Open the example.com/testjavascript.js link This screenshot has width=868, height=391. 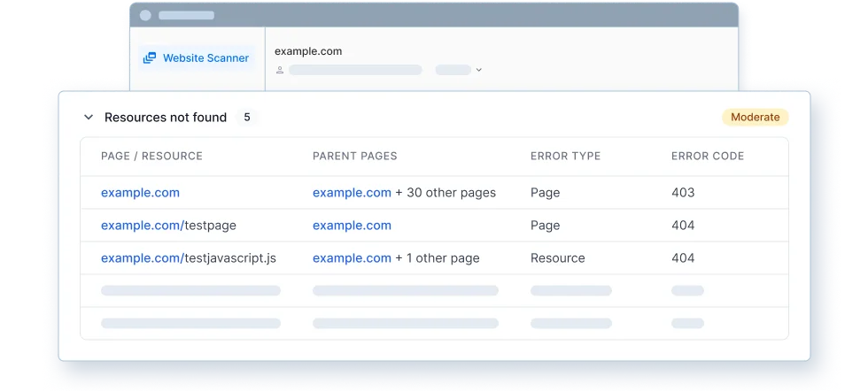[188, 257]
